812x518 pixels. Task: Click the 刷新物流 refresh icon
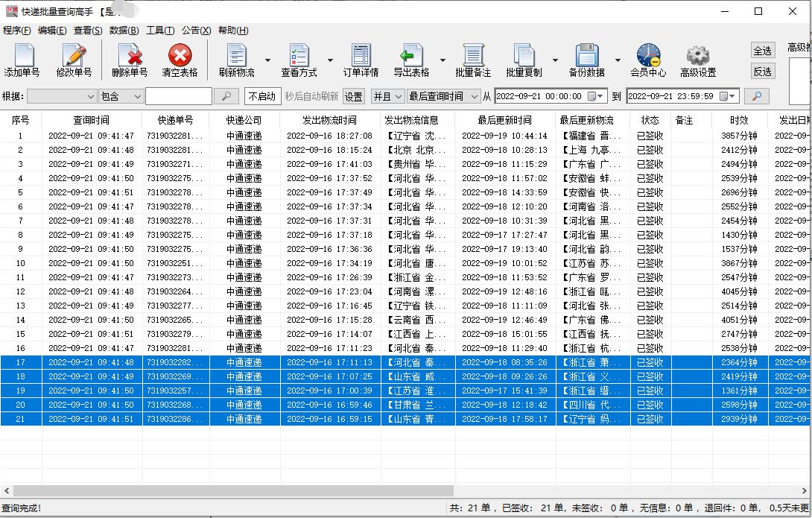(237, 56)
